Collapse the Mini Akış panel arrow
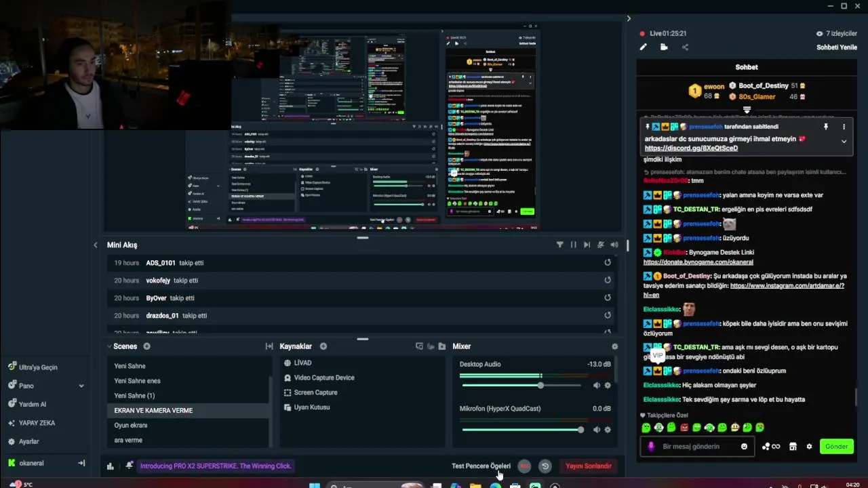 95,245
